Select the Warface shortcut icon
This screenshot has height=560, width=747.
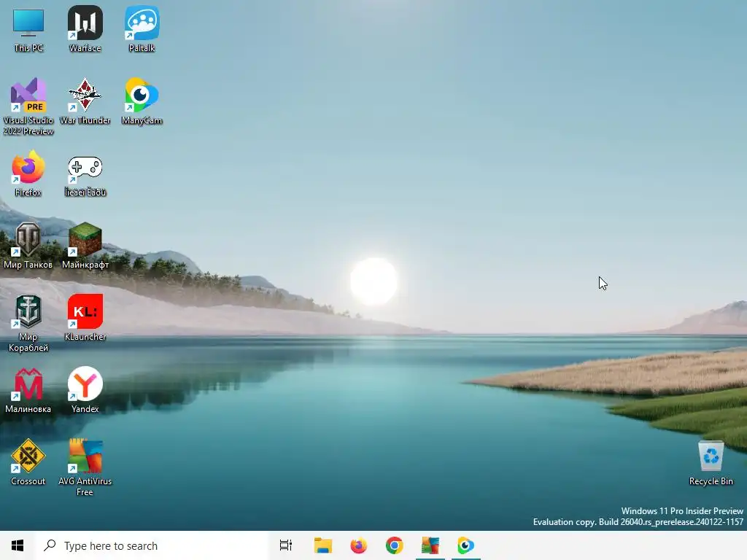pyautogui.click(x=85, y=30)
